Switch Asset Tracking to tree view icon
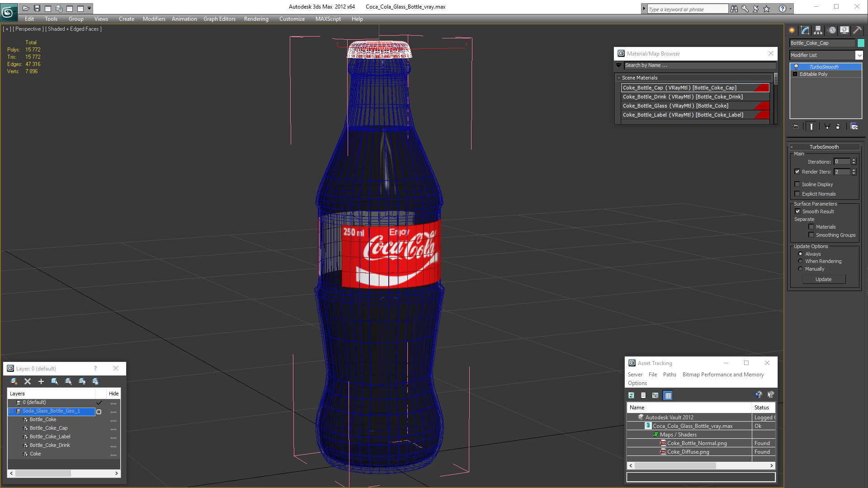The width and height of the screenshot is (868, 488). coord(656,395)
